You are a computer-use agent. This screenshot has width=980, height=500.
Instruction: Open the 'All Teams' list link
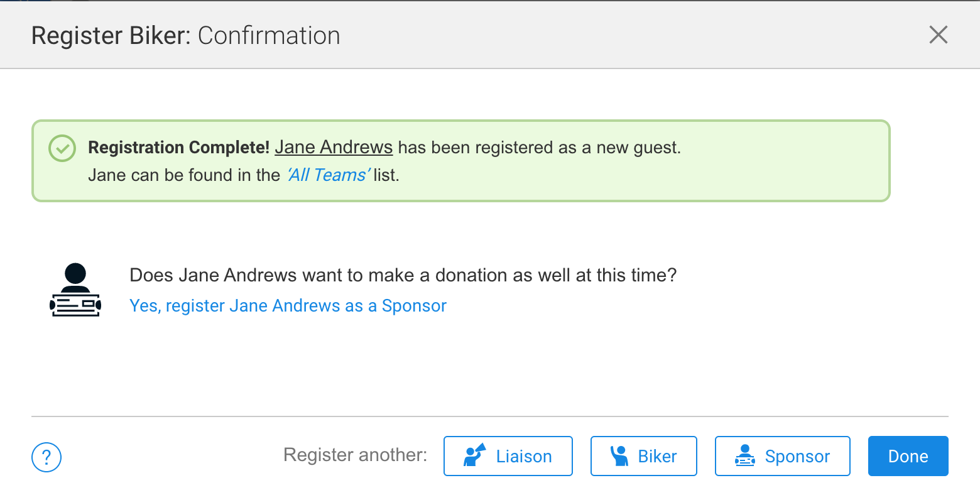click(x=329, y=175)
